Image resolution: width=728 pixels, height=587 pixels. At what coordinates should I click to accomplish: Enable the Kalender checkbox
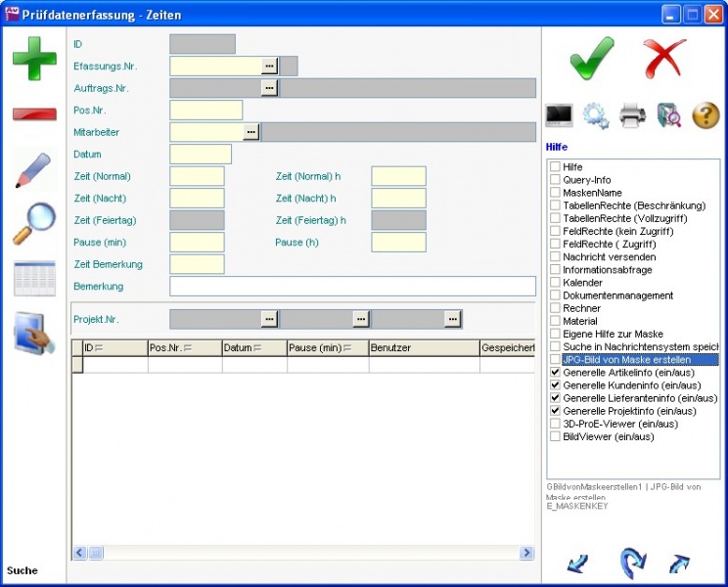[555, 283]
